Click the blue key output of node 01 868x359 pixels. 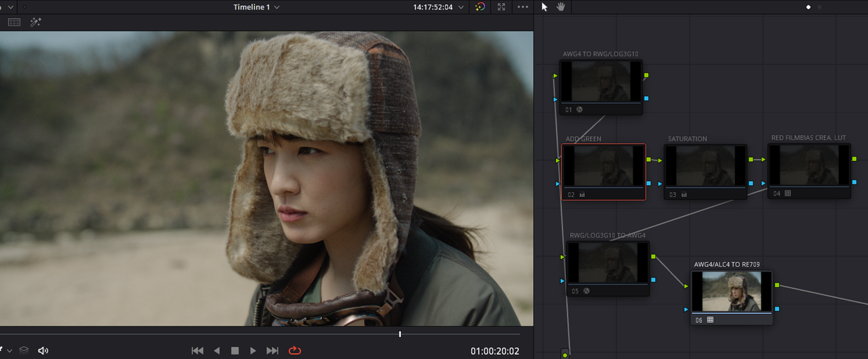(x=646, y=98)
